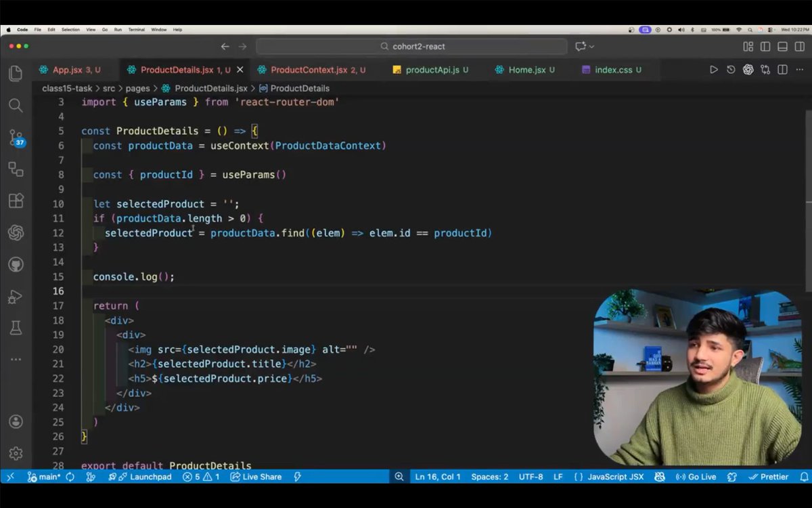812x508 pixels.
Task: Open the GitHub view in activity bar
Action: (x=16, y=264)
